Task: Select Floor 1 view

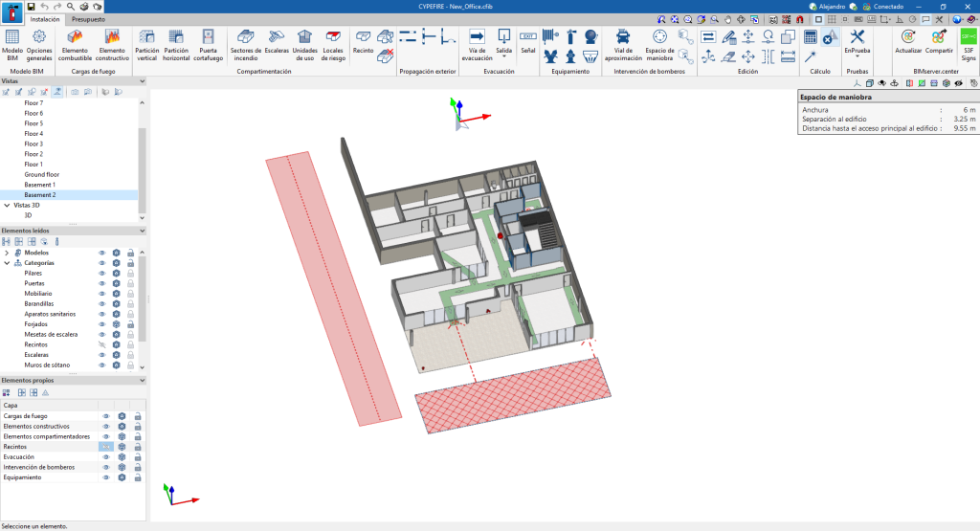Action: (33, 165)
